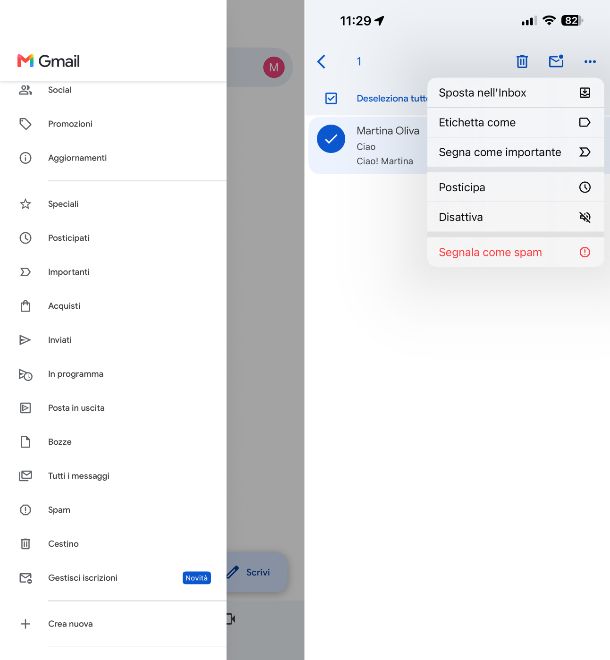Click the In programma scheduled icon

pos(25,375)
